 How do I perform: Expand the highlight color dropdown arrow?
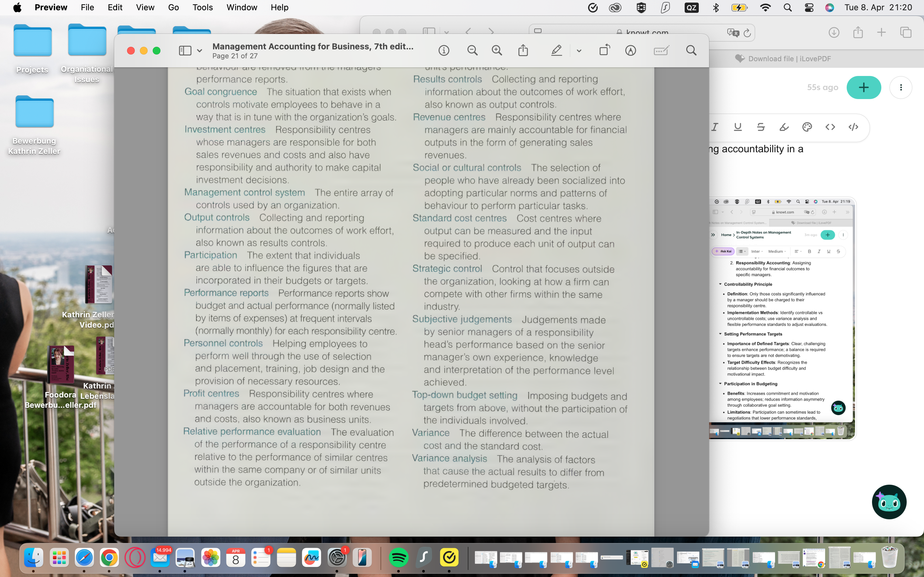tap(579, 51)
